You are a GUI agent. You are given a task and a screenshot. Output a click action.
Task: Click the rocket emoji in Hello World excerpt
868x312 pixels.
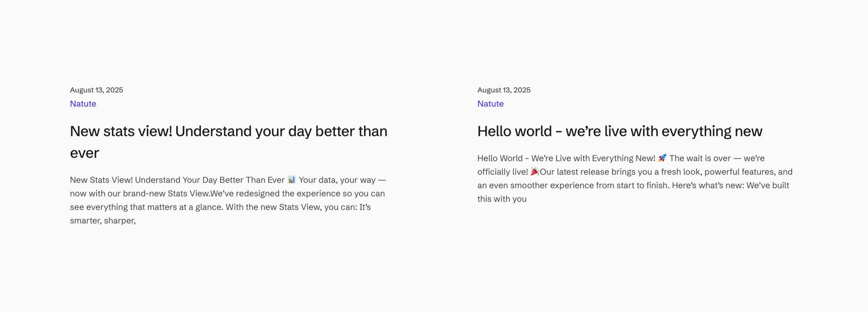[x=662, y=158]
